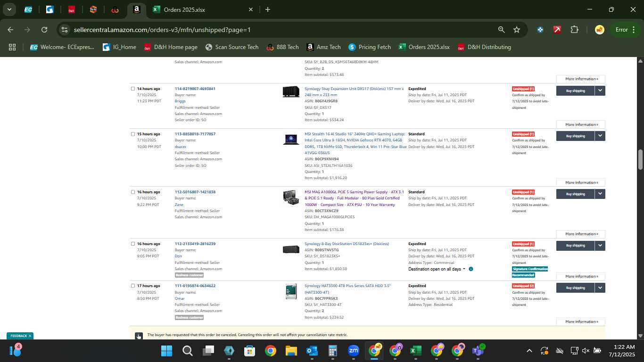The height and width of the screenshot is (362, 644).
Task: Open the zoom magnifier icon in address bar
Action: click(x=502, y=30)
